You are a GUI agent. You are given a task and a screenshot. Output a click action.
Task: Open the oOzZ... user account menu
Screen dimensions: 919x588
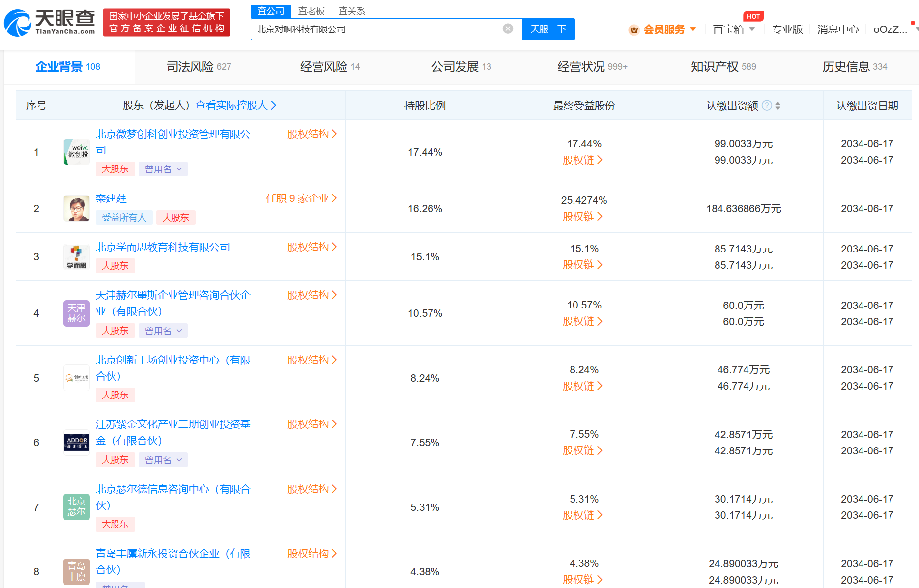pyautogui.click(x=890, y=29)
